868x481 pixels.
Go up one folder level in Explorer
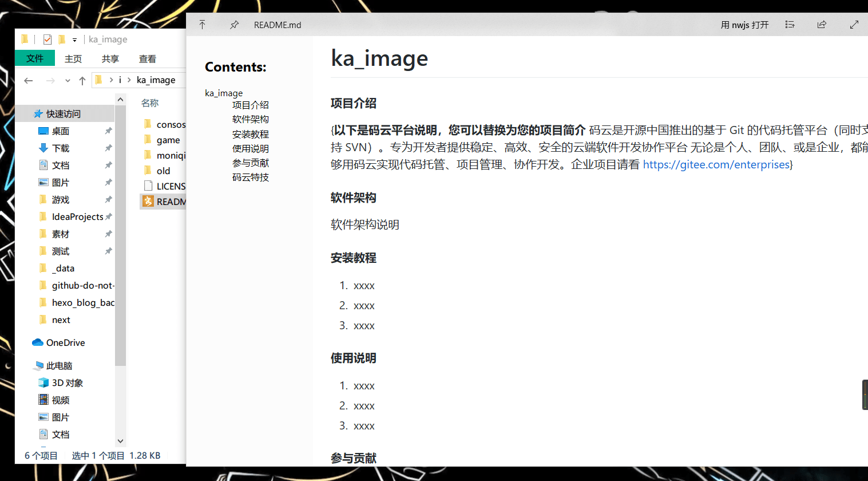coord(82,81)
